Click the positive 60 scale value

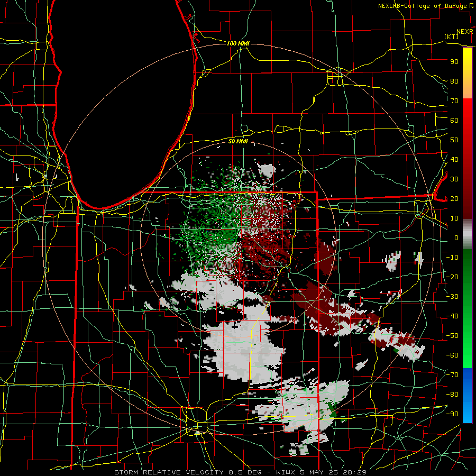pyautogui.click(x=454, y=121)
